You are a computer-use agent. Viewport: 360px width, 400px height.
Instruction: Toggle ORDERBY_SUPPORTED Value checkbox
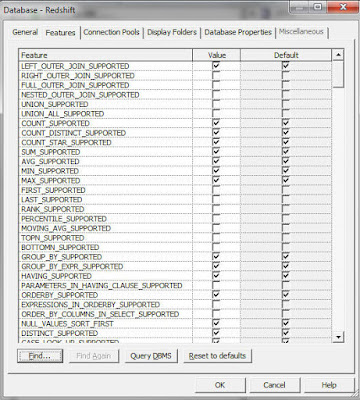(x=216, y=295)
